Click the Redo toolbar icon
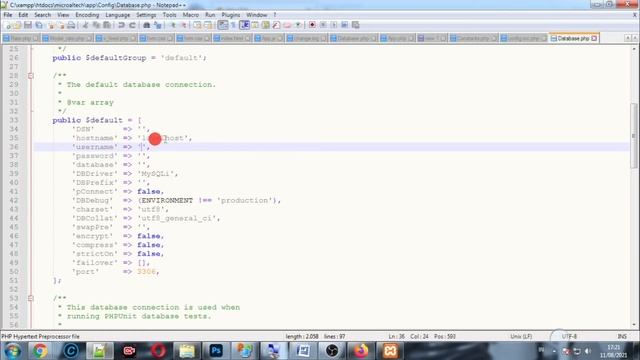This screenshot has width=640, height=360. coord(132,25)
